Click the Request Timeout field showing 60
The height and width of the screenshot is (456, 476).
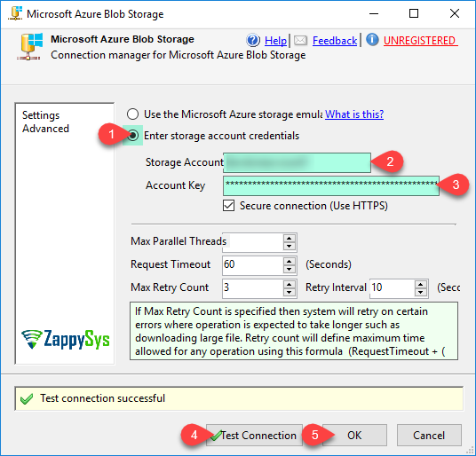[253, 264]
